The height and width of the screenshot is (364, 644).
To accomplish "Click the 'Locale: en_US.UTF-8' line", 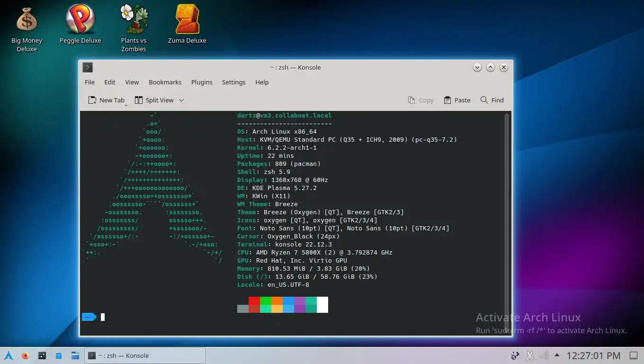I will coord(273,284).
